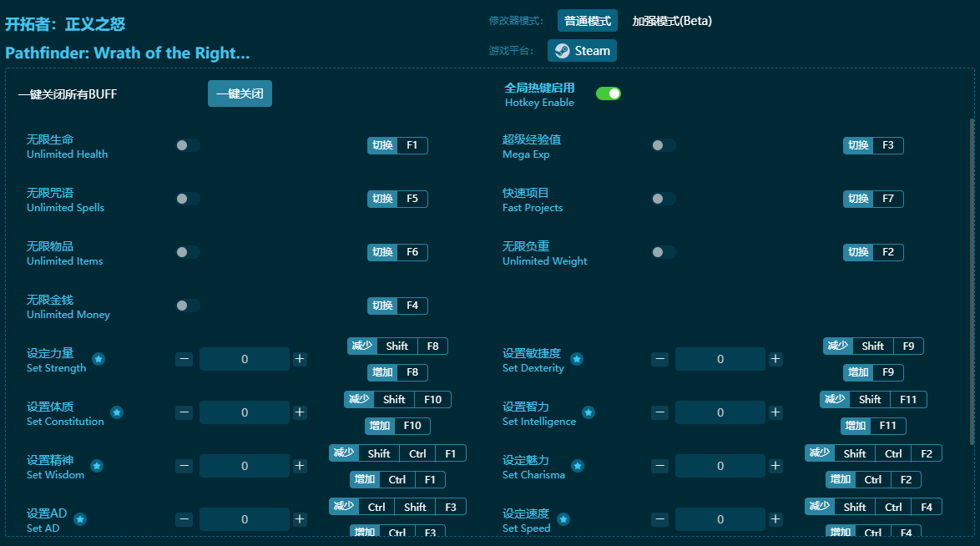Click the star icon next to Set Strength
Viewport: 980px width, 546px height.
coord(99,359)
